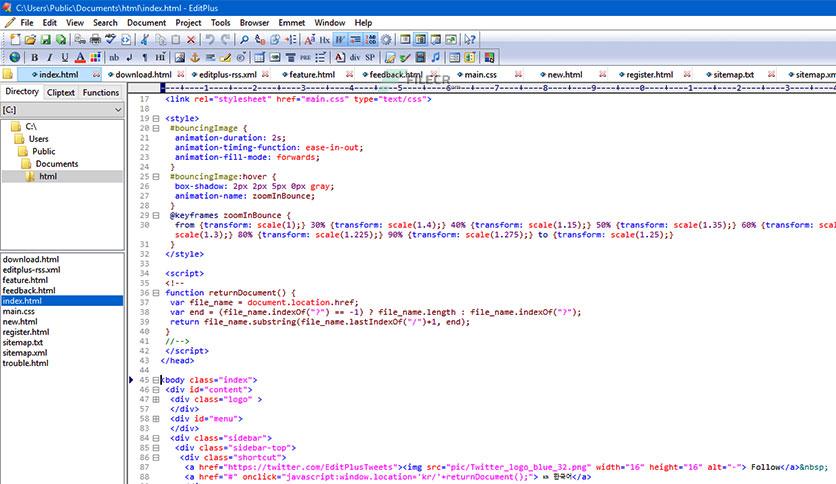Expand the folded logo div on line 47
Viewport: 836px width, 484px height.
tap(156, 400)
